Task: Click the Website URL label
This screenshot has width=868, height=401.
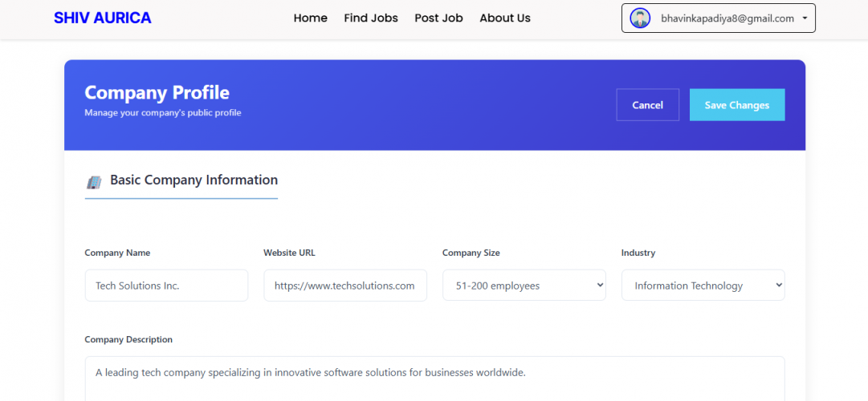Action: (x=290, y=253)
